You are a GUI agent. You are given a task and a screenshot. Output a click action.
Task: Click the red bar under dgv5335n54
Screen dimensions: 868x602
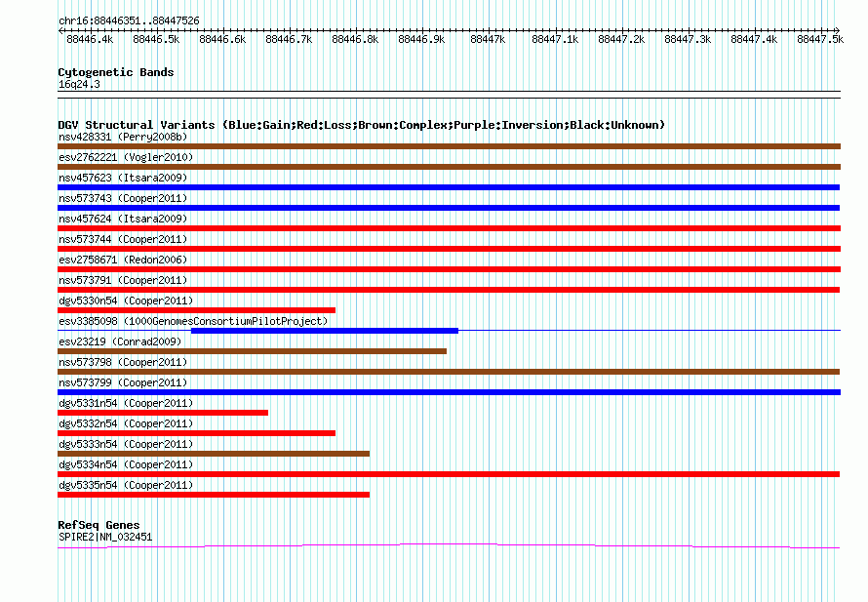point(214,495)
